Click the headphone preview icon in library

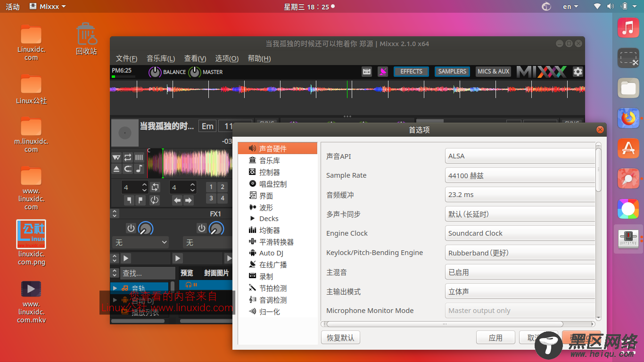click(x=189, y=285)
